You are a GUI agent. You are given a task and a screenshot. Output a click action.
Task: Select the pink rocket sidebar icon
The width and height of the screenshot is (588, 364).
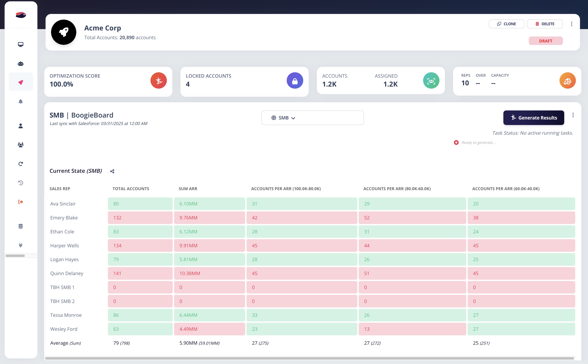[21, 82]
